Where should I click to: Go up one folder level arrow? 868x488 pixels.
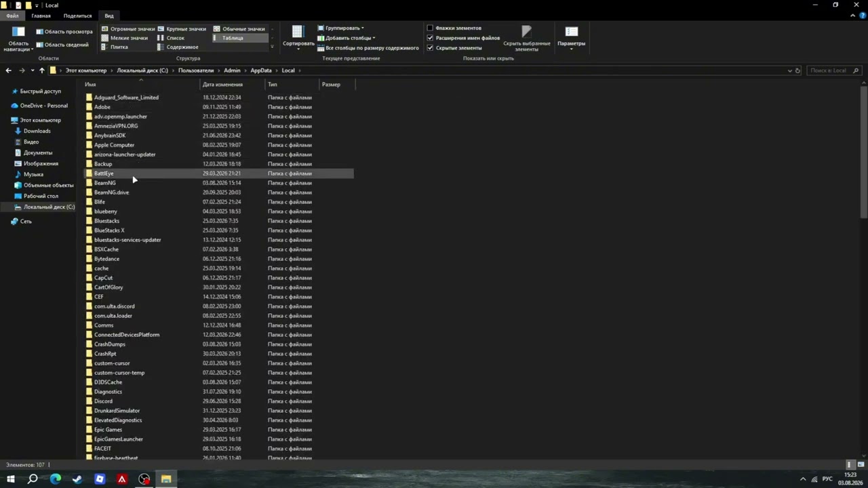41,70
